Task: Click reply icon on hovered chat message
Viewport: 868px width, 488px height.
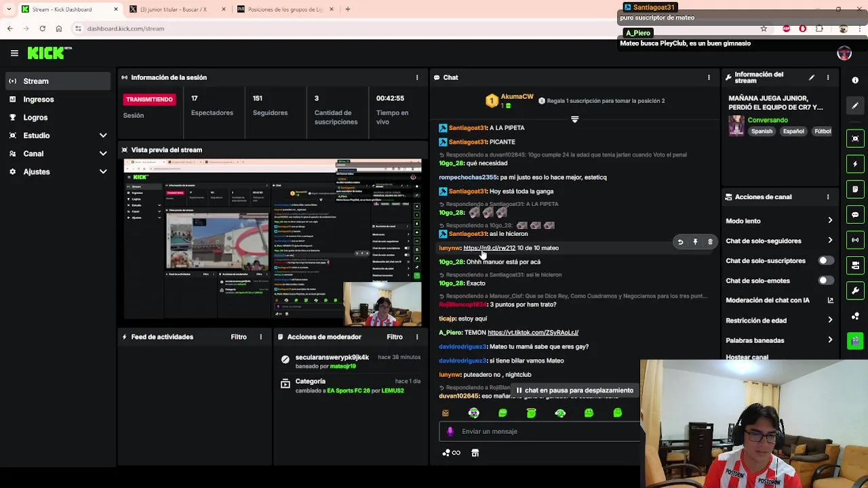Action: coord(680,241)
